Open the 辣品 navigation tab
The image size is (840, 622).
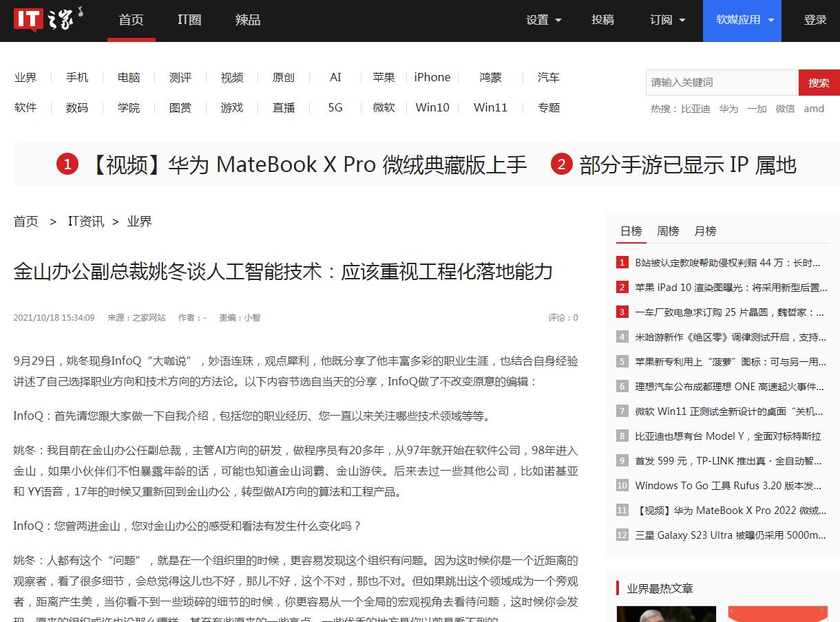coord(248,20)
